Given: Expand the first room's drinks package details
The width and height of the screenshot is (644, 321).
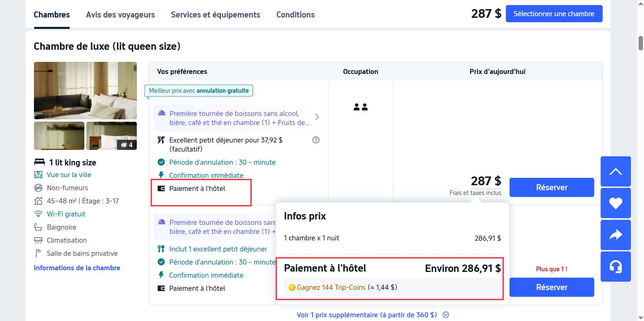Looking at the screenshot, I should [317, 117].
